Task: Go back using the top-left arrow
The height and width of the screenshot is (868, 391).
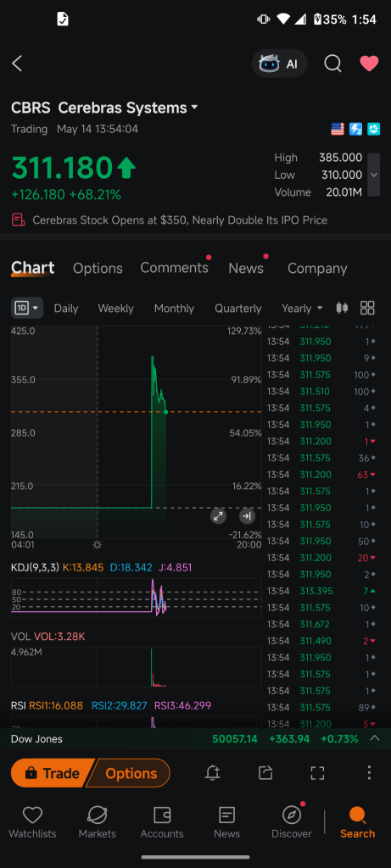Action: tap(17, 64)
